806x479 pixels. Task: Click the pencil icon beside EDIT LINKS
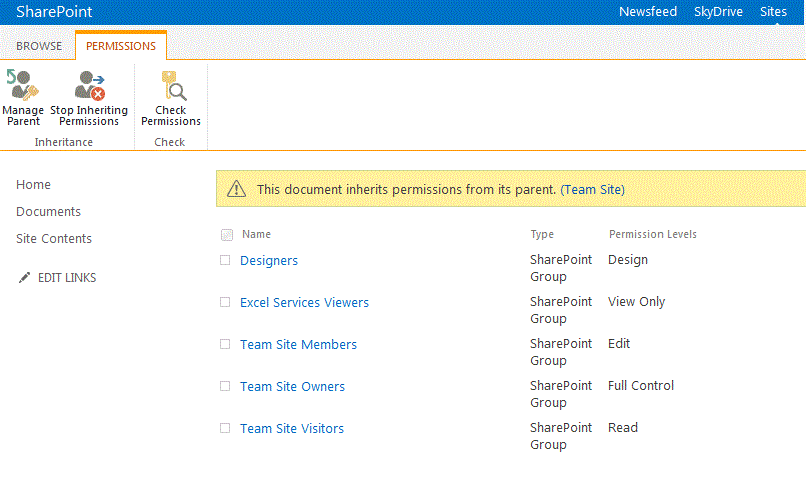pyautogui.click(x=24, y=278)
